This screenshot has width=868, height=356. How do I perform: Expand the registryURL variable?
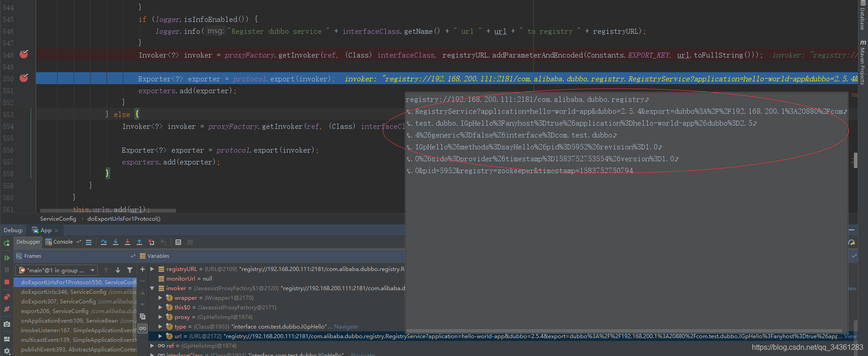click(x=152, y=269)
